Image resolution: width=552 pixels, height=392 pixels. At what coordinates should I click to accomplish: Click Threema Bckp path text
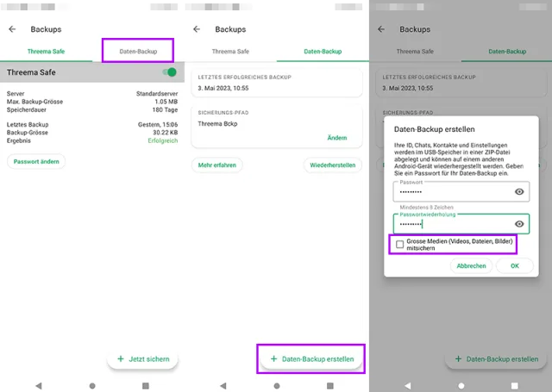tap(217, 124)
